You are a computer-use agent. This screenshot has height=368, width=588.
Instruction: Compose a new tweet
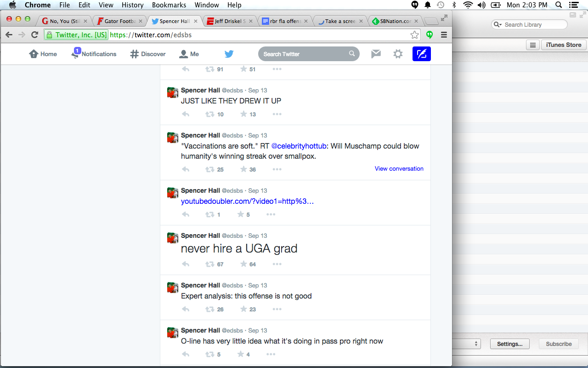point(422,54)
